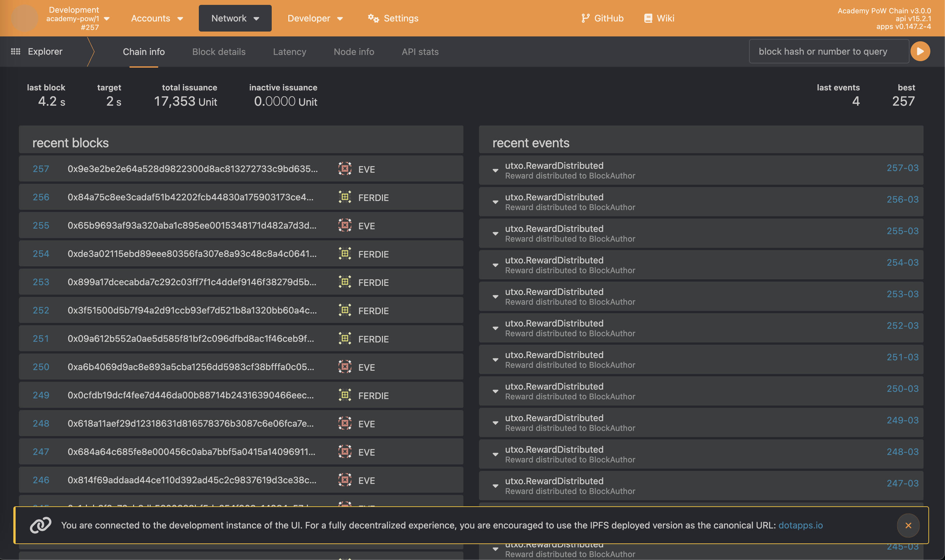
Task: Click the Explorer grid icon
Action: (x=16, y=51)
